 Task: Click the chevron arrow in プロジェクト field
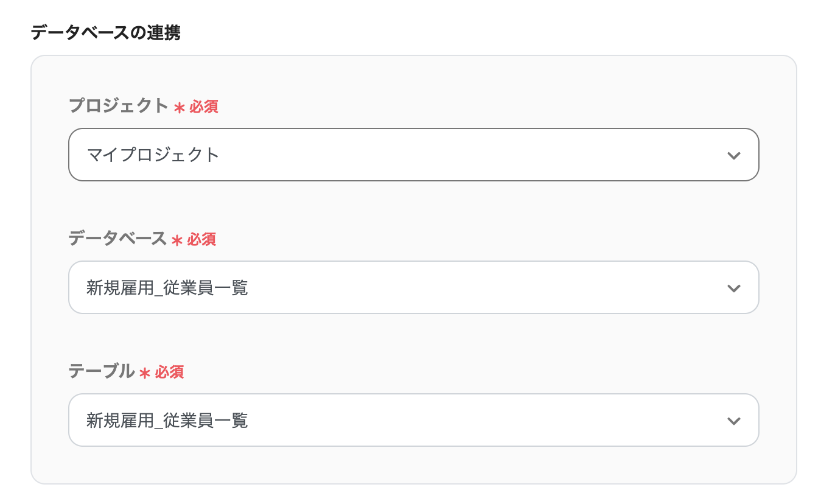tap(733, 155)
